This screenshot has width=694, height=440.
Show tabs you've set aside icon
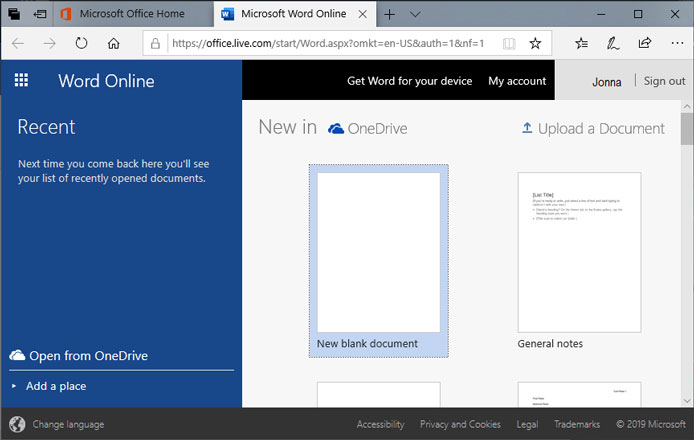point(14,14)
